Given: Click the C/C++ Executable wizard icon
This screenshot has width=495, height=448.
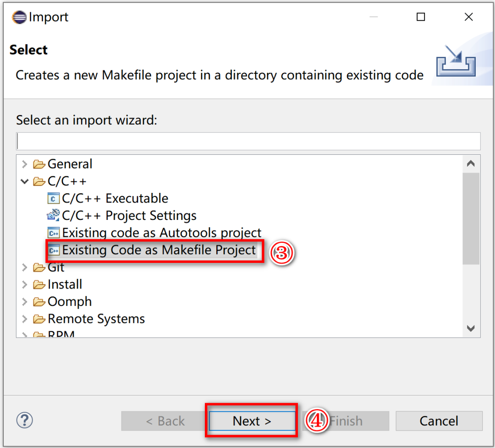Looking at the screenshot, I should point(54,198).
